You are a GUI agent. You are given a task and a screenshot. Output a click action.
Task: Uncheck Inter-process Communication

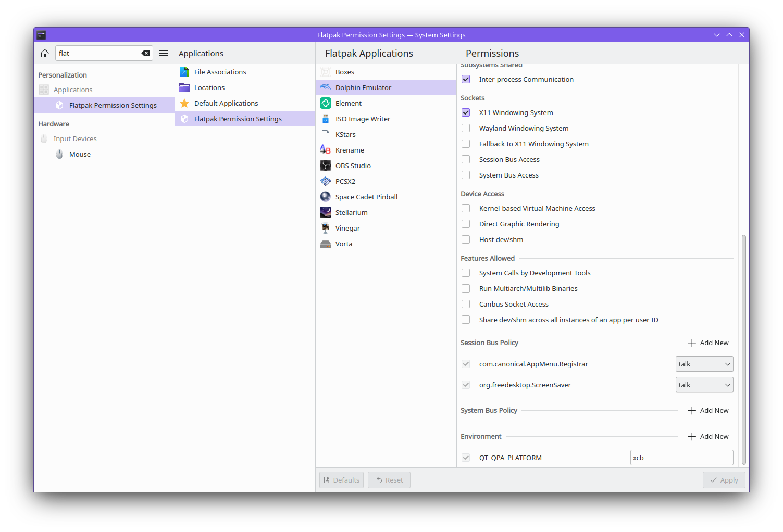click(466, 79)
